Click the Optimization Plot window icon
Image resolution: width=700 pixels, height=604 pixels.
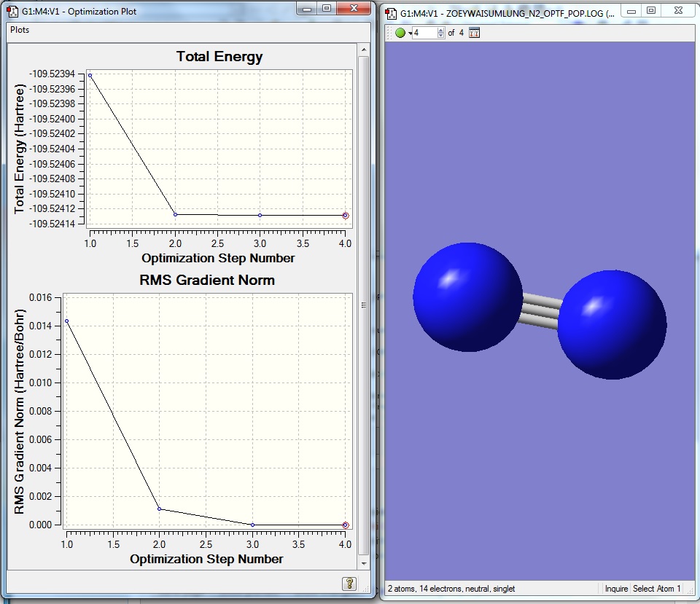(12, 12)
